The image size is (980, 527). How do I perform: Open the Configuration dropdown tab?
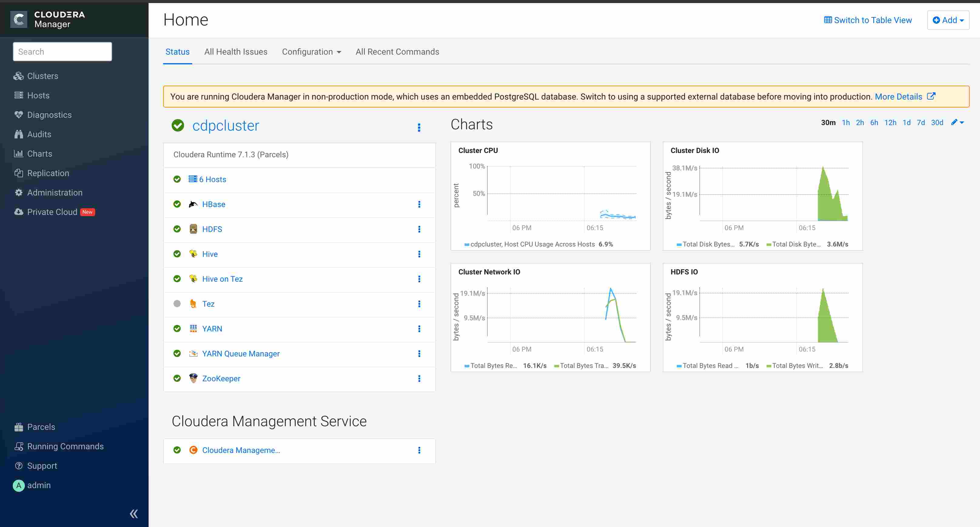(x=311, y=52)
